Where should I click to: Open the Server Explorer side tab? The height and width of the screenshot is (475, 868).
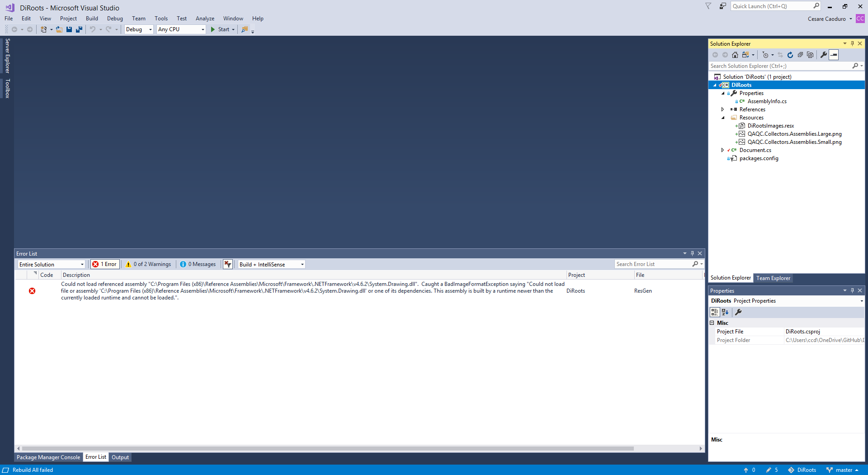pos(7,56)
